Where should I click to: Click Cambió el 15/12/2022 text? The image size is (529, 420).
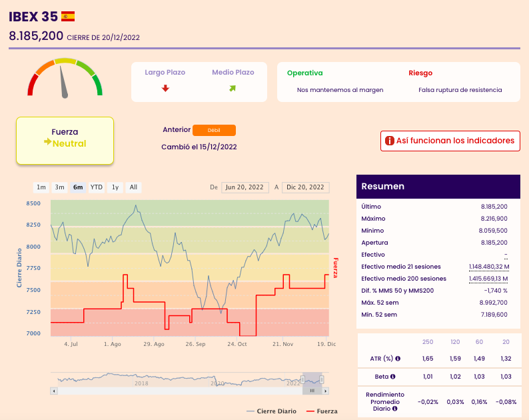tap(199, 147)
